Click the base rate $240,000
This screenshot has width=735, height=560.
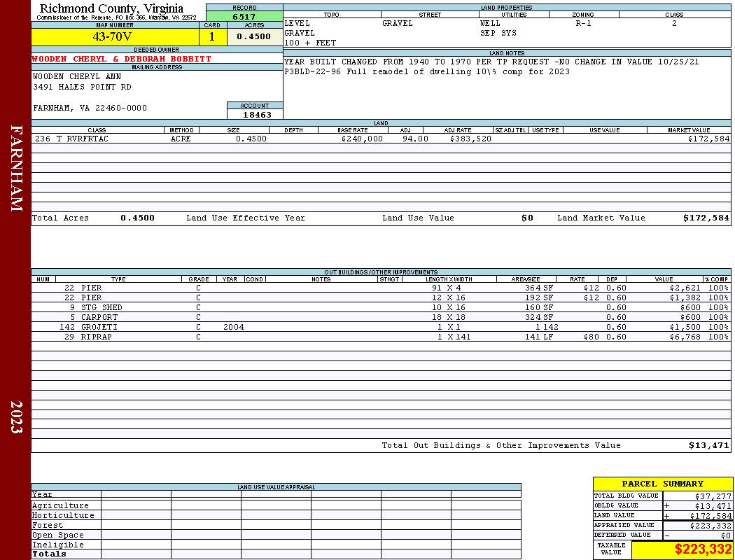pyautogui.click(x=363, y=139)
